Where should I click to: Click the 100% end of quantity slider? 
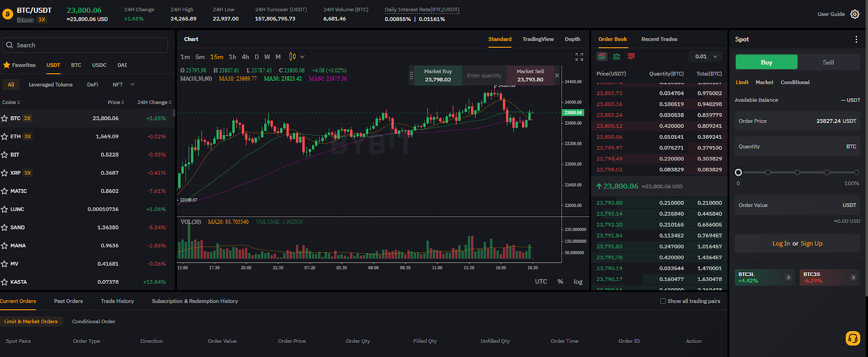tap(857, 173)
